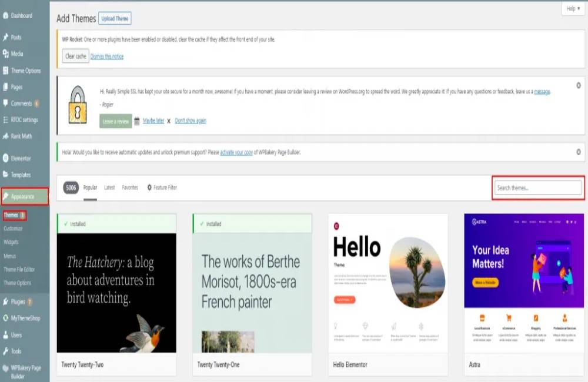The image size is (588, 382).
Task: Click Dismiss this notice link
Action: click(x=107, y=56)
